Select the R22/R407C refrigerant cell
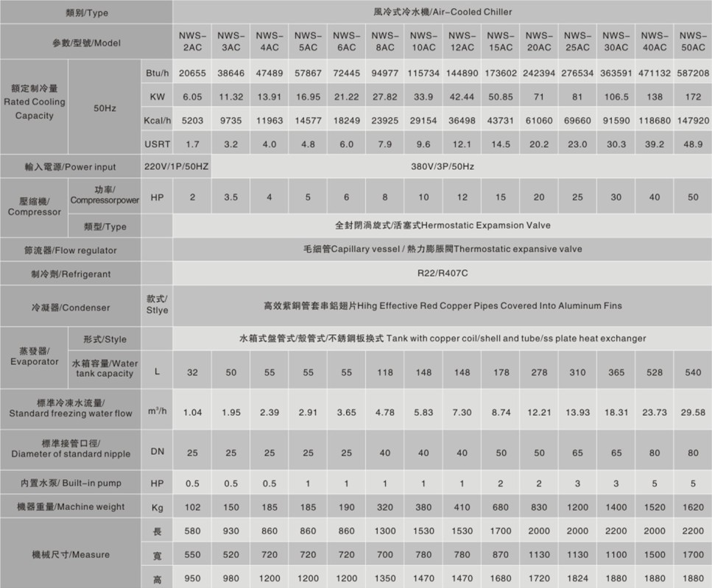Screen dimensions: 712x588 pyautogui.click(x=442, y=274)
